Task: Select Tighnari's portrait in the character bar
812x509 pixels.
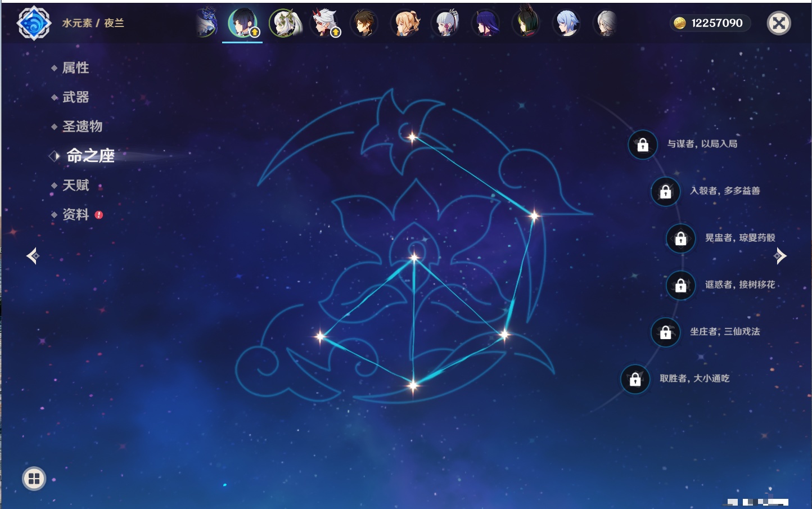Action: [526, 24]
